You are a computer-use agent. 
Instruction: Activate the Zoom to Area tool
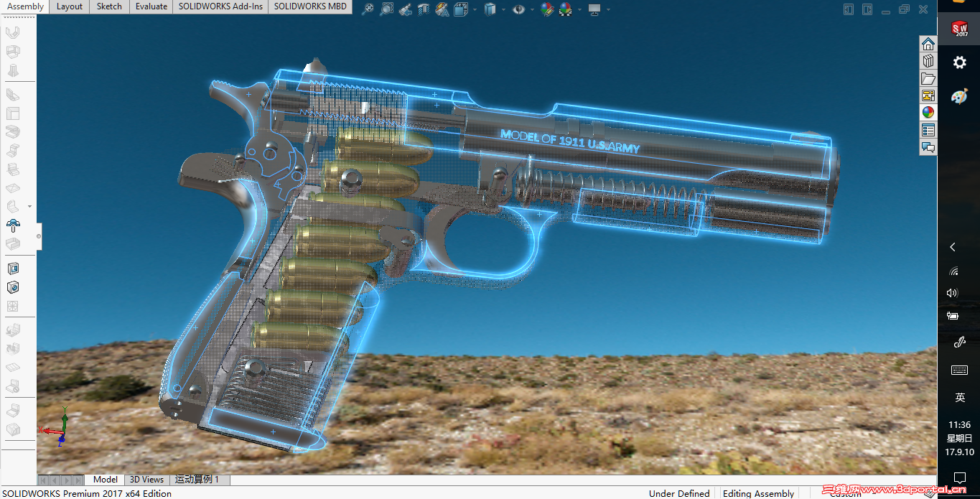coord(386,9)
